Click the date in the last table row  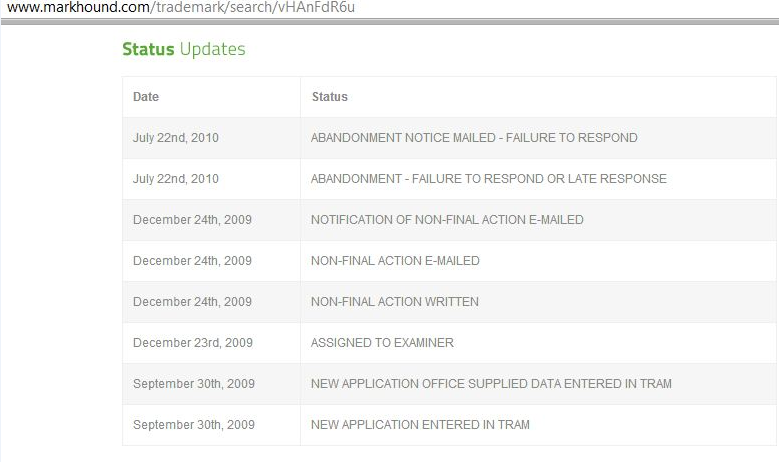coord(194,425)
